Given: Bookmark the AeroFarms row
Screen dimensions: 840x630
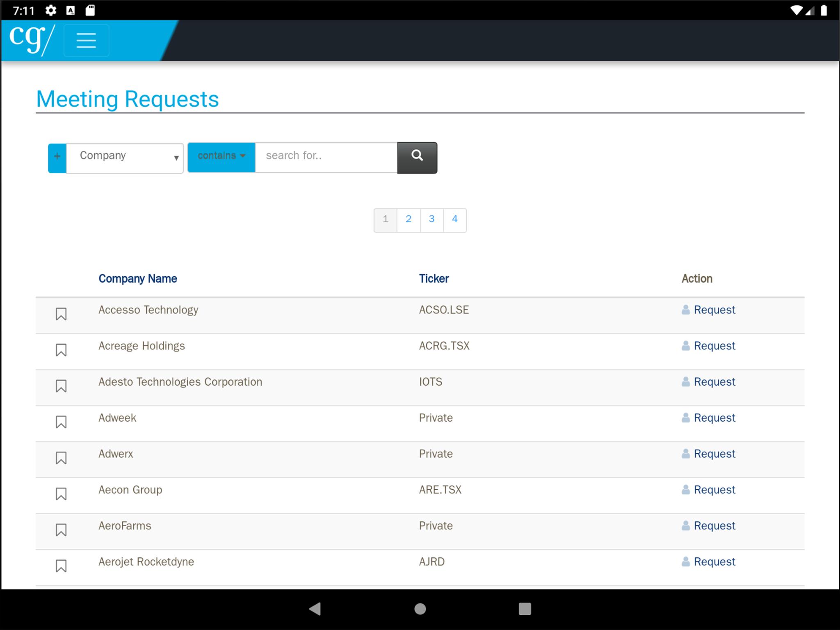Looking at the screenshot, I should click(x=61, y=530).
